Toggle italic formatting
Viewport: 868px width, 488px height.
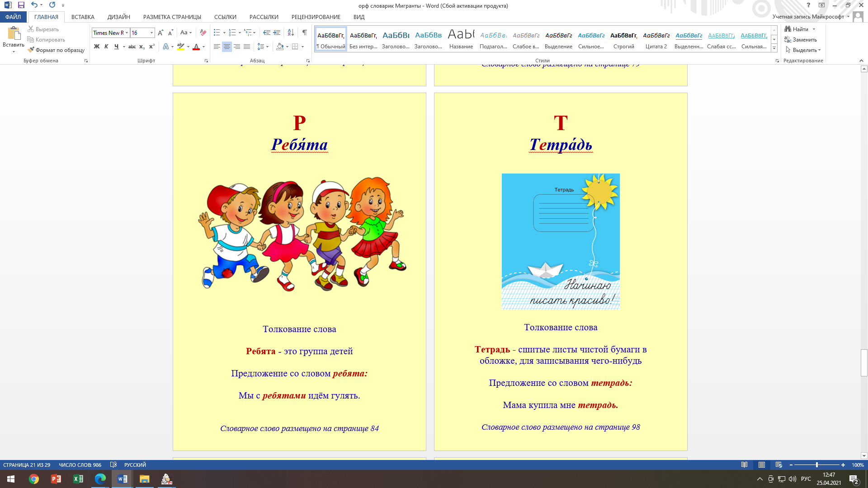coord(106,47)
